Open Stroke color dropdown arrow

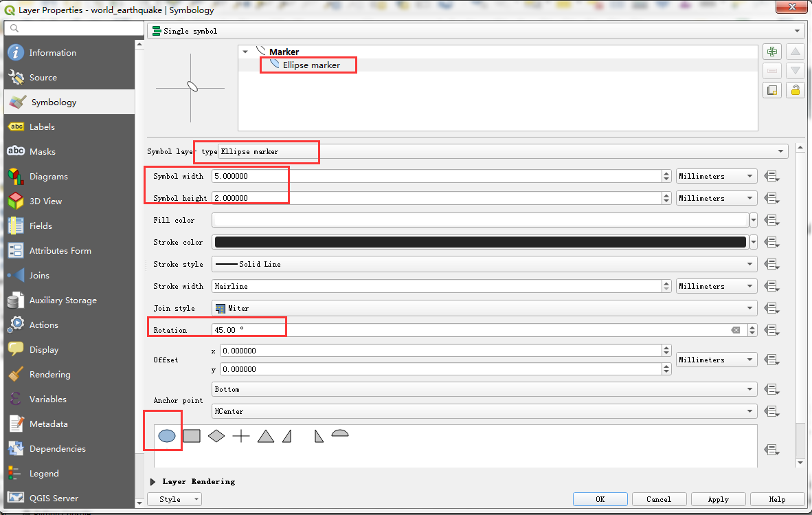point(754,242)
